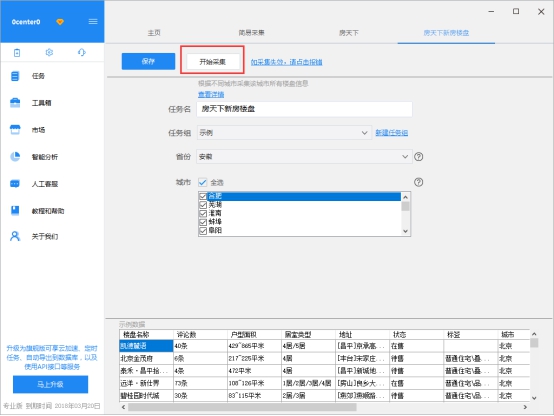Open the settings gear icon in sidebar
This screenshot has height=416, width=554.
[49, 52]
